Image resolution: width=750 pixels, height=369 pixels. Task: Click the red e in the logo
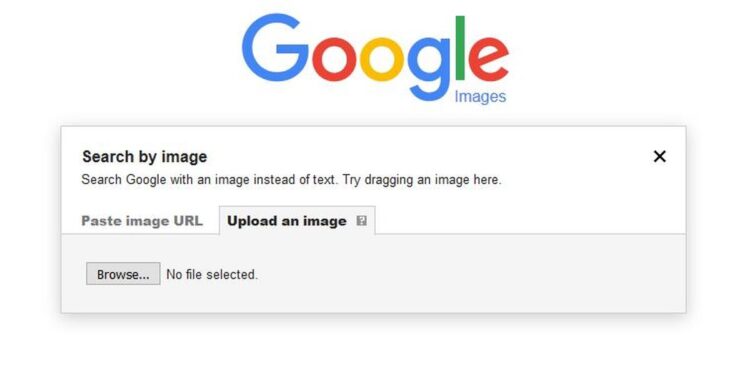click(488, 59)
